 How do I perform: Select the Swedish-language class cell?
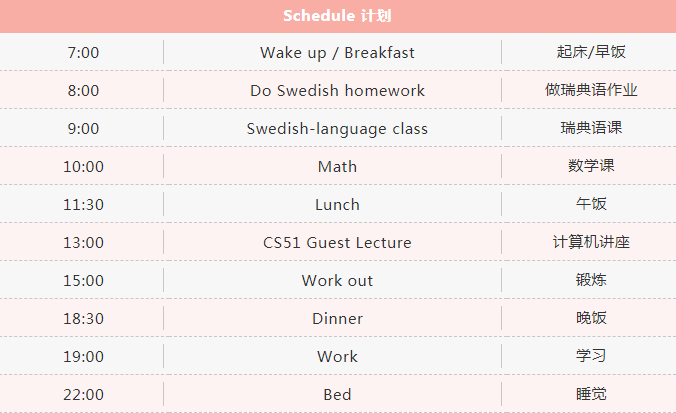click(x=337, y=129)
